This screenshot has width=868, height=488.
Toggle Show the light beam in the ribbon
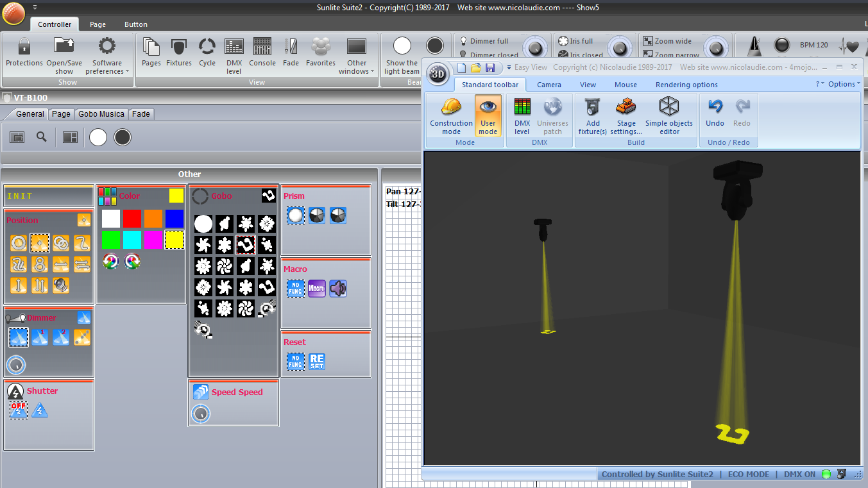pyautogui.click(x=402, y=55)
